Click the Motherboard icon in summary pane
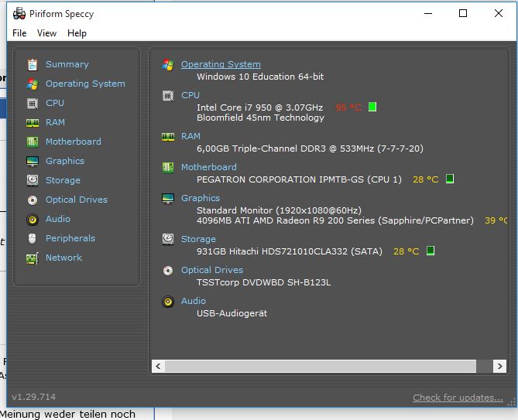 tap(168, 168)
